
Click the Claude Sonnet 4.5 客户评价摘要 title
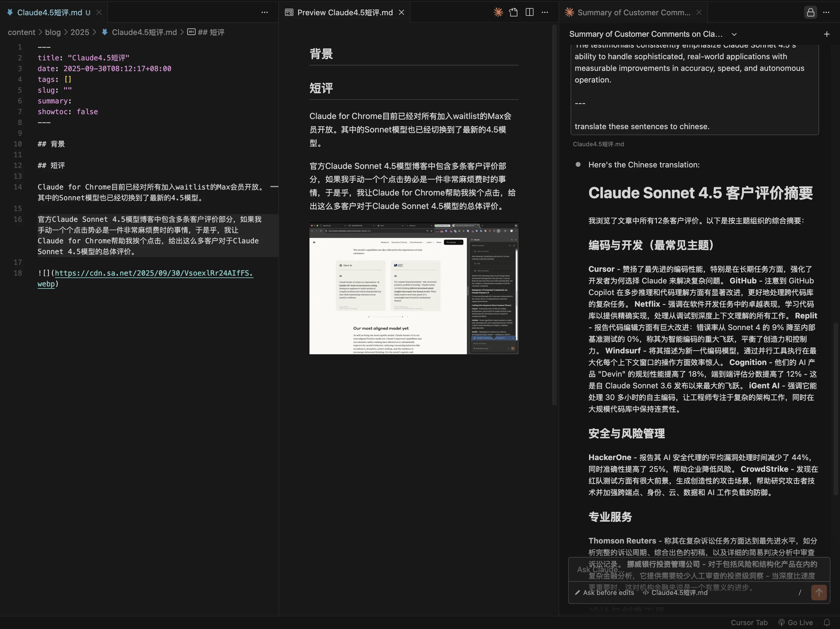[700, 193]
